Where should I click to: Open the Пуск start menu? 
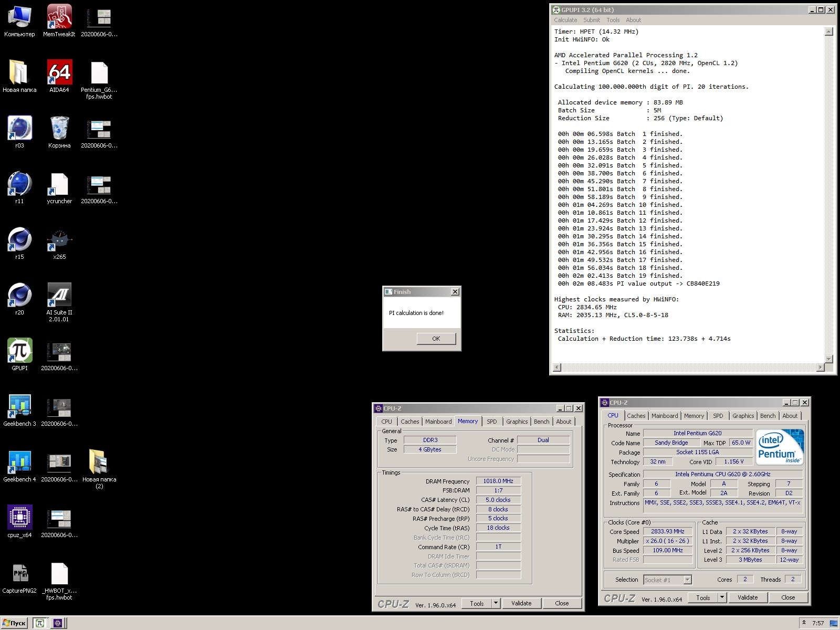pyautogui.click(x=15, y=623)
